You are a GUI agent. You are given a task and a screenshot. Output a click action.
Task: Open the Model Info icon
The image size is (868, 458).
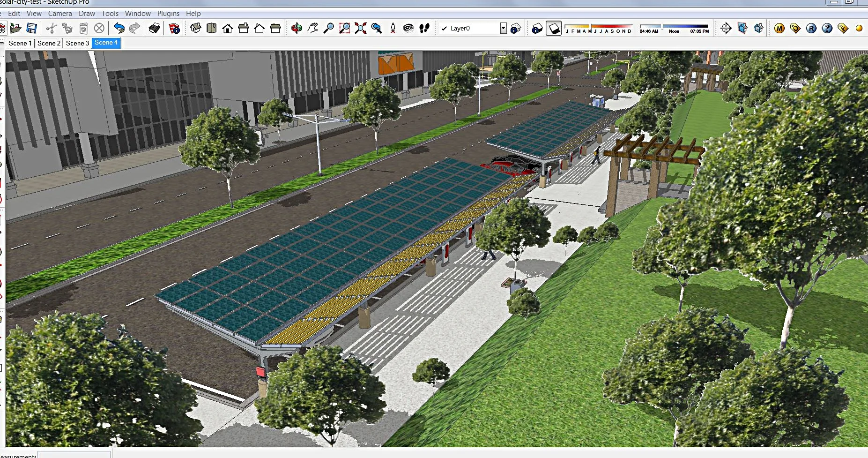tap(174, 29)
